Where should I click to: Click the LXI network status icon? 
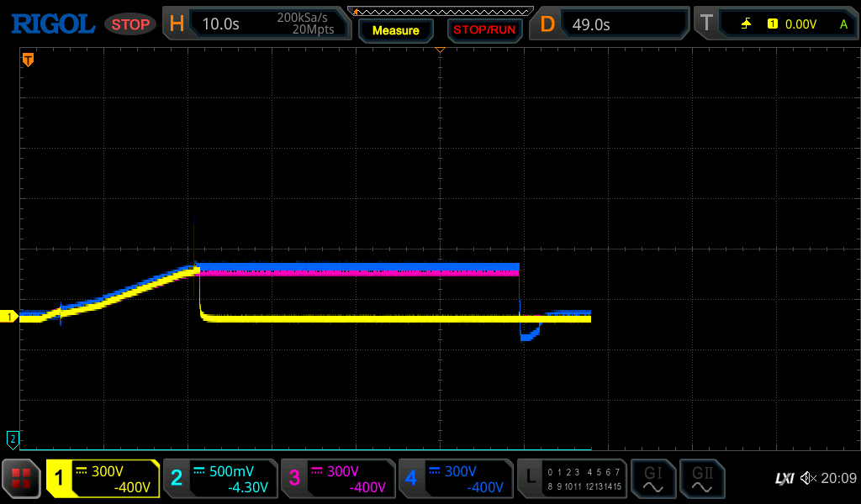tap(784, 479)
